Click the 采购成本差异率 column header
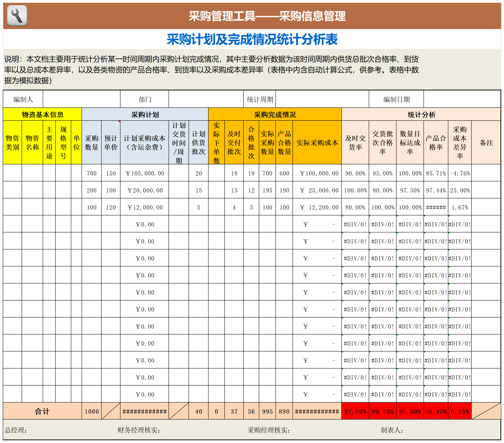 click(x=460, y=142)
